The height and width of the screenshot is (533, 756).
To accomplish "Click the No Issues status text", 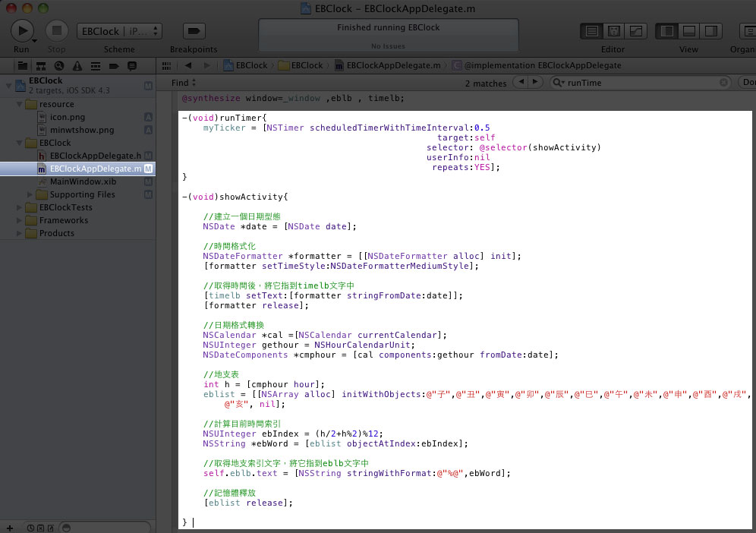I will pos(388,46).
